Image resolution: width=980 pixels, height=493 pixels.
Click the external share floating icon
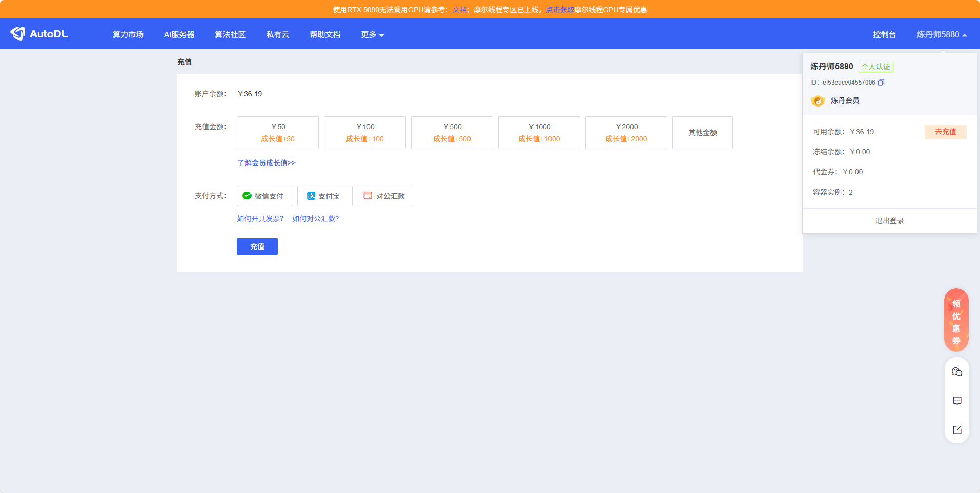click(x=957, y=430)
